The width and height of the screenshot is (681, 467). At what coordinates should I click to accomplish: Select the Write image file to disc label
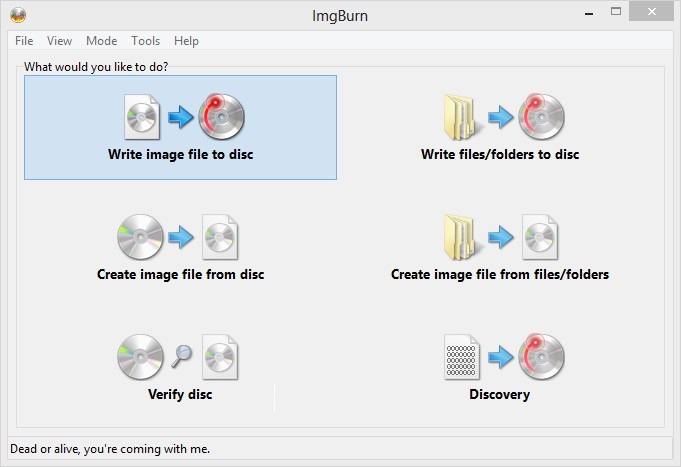[181, 154]
